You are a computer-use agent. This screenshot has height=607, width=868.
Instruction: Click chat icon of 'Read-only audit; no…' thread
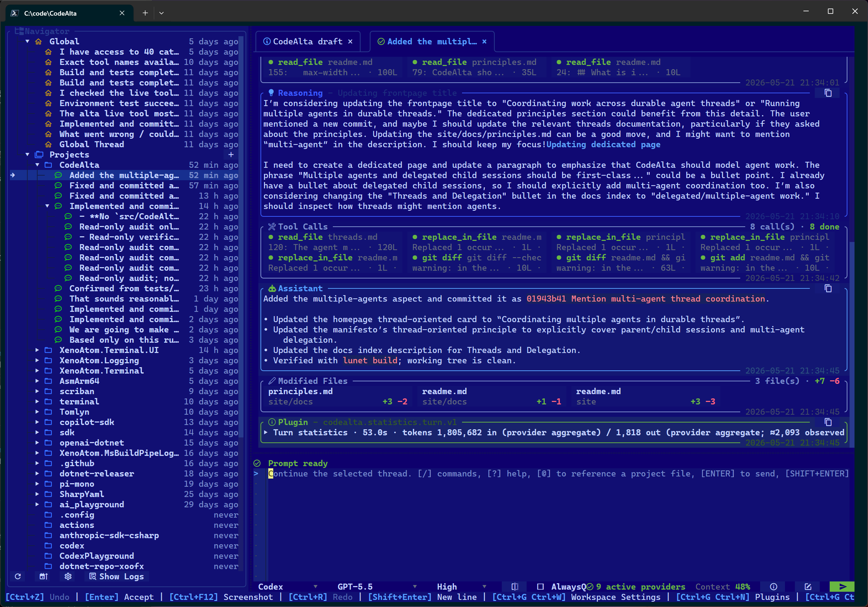[x=68, y=278]
